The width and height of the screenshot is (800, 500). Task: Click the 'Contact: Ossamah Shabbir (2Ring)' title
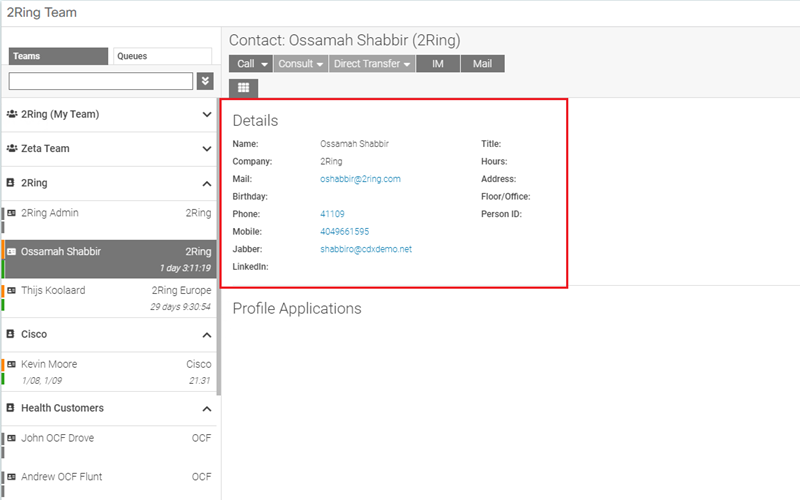344,40
